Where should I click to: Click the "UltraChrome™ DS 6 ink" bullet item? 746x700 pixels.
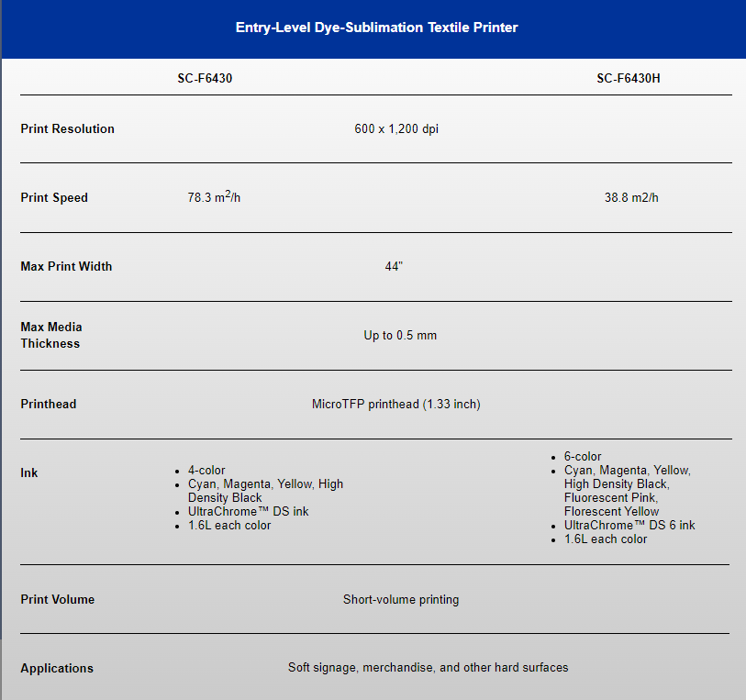tap(629, 525)
